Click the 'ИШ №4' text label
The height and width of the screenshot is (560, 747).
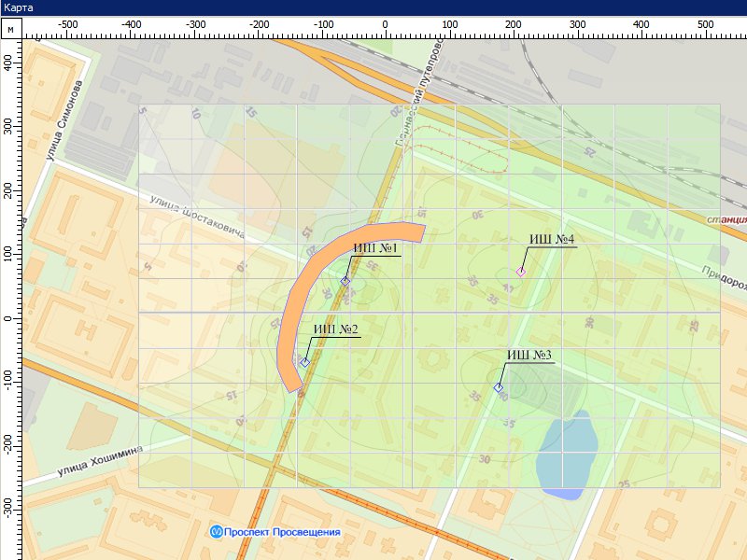[x=551, y=240]
